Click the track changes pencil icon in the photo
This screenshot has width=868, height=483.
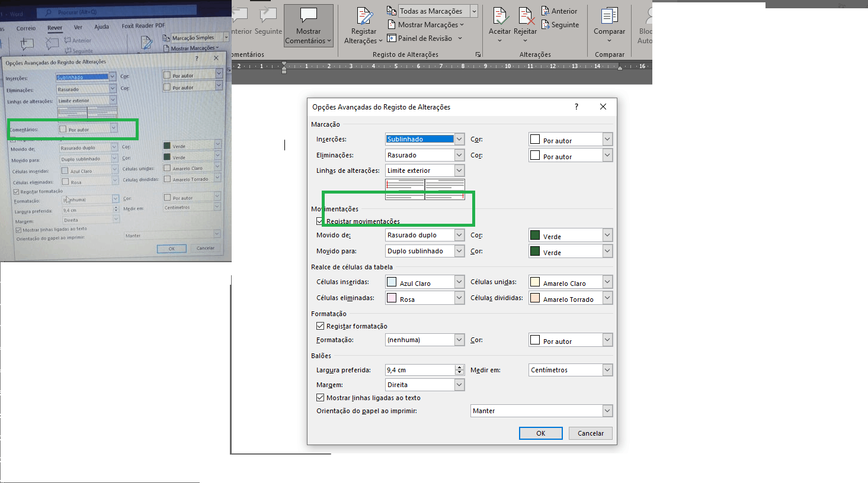[x=146, y=43]
